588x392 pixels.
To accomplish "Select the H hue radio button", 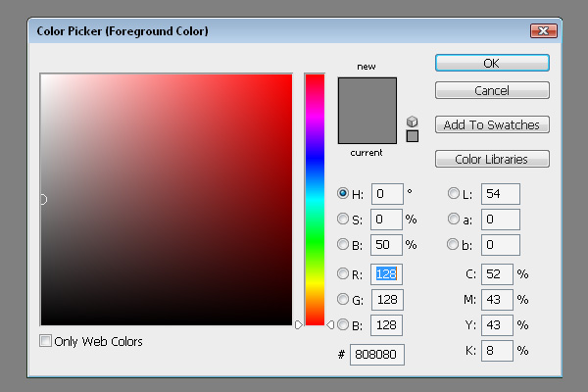I will [x=343, y=193].
